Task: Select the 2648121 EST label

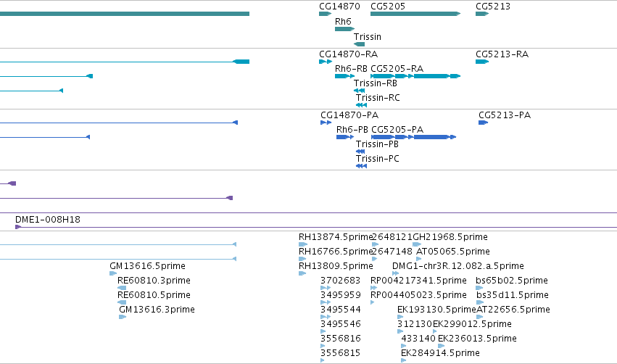Action: [x=392, y=237]
